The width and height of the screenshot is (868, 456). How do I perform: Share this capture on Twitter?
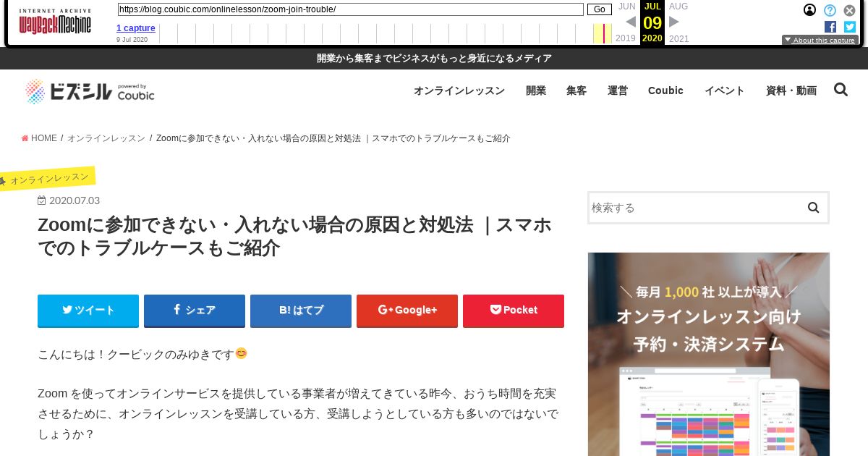pos(850,27)
